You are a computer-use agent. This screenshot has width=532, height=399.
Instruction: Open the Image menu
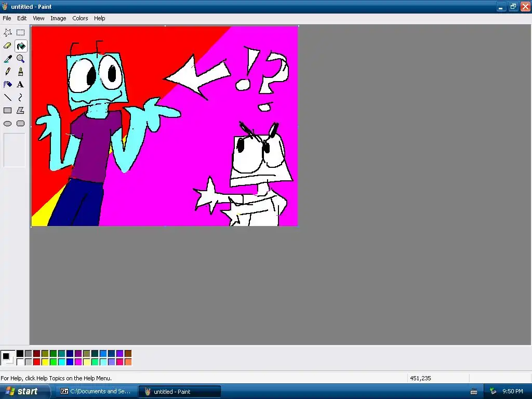coord(58,18)
